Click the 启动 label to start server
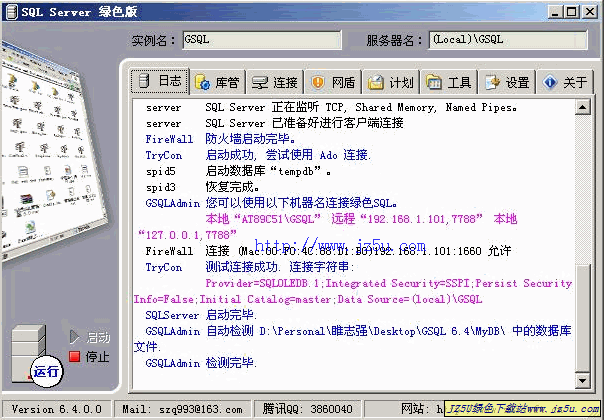Image resolution: width=604 pixels, height=420 pixels. [98, 338]
